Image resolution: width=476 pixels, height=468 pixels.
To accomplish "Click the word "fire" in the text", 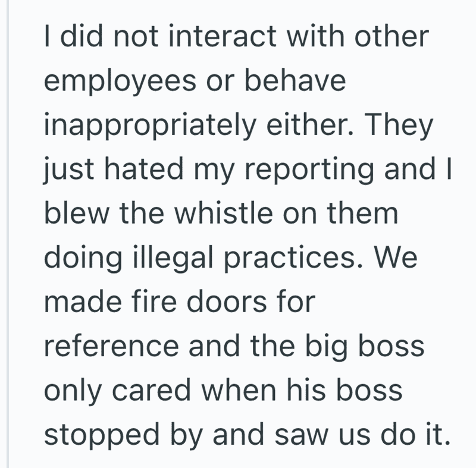I will point(154,301).
